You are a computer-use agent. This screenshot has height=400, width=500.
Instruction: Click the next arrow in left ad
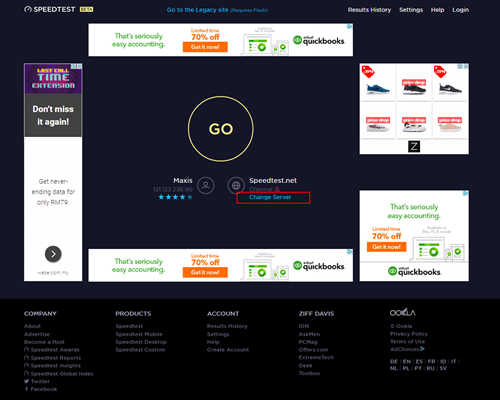click(x=53, y=254)
